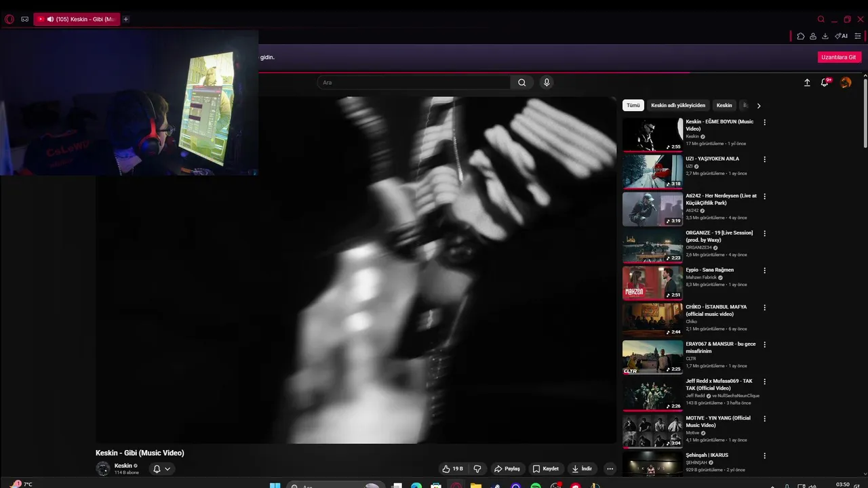Image resolution: width=868 pixels, height=488 pixels.
Task: Open options for Şehinşah IKARUS video
Action: pos(765,455)
